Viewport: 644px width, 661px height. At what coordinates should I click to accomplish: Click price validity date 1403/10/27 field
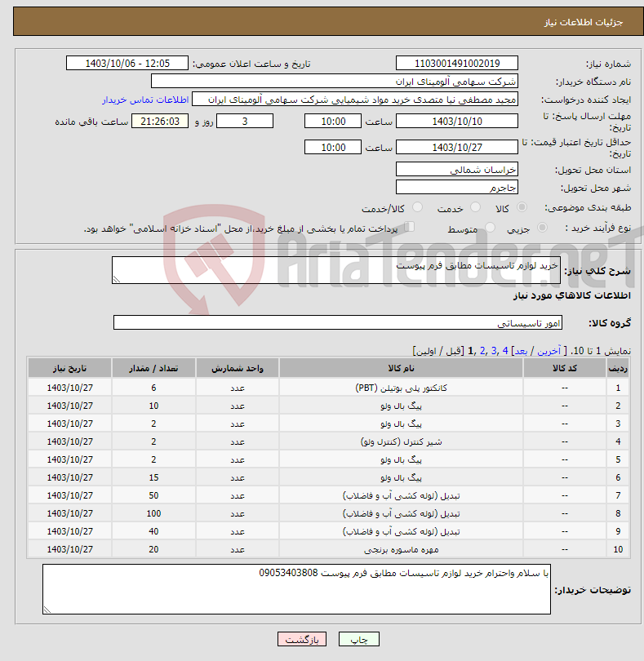(x=457, y=147)
